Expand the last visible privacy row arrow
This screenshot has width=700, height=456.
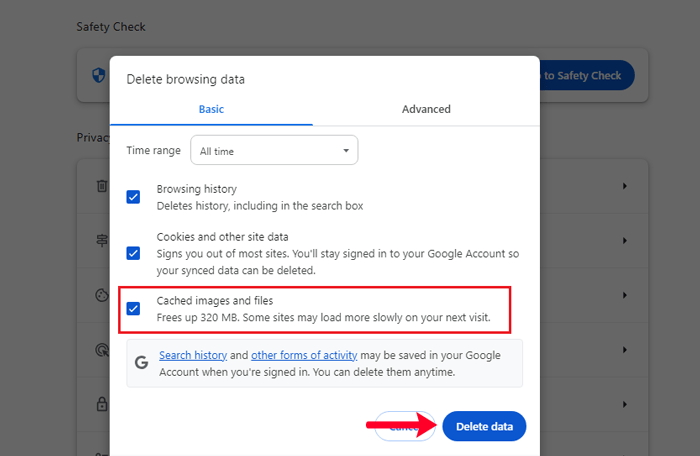[625, 405]
